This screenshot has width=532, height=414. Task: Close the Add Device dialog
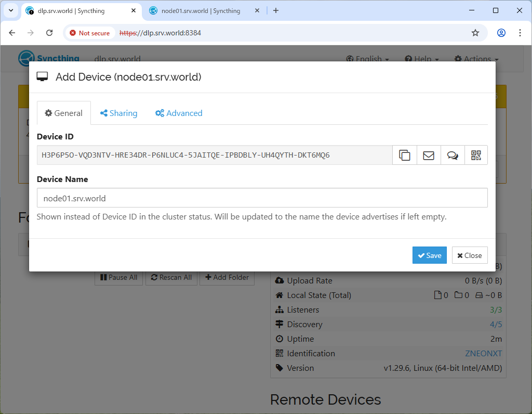[470, 255]
